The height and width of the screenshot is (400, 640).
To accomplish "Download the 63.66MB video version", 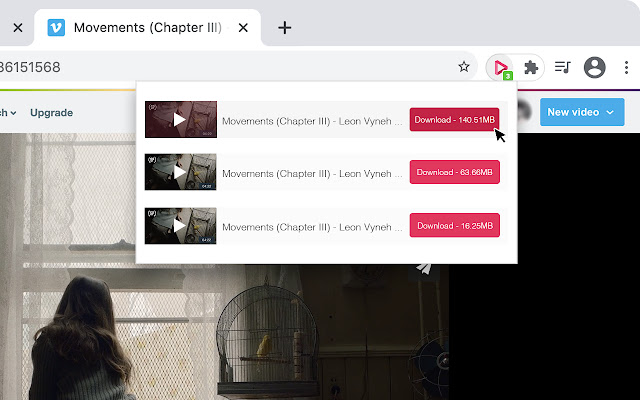I will click(454, 172).
